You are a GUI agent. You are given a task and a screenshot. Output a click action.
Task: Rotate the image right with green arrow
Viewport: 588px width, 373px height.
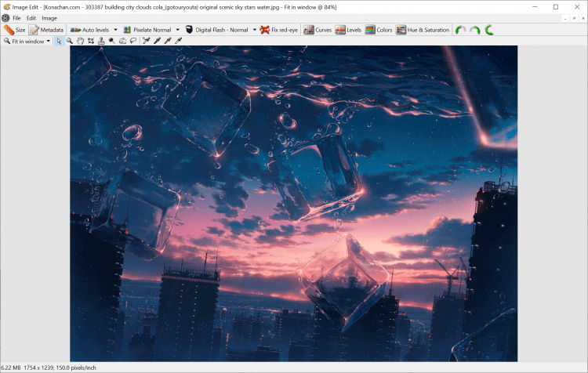[474, 30]
